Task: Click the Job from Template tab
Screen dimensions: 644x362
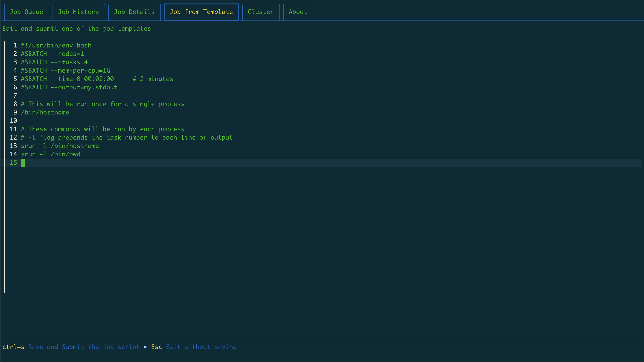Action: (x=201, y=12)
